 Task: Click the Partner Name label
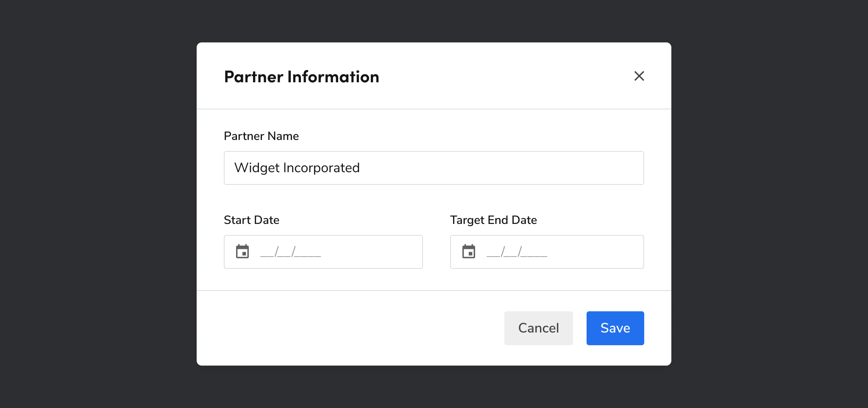pos(261,136)
